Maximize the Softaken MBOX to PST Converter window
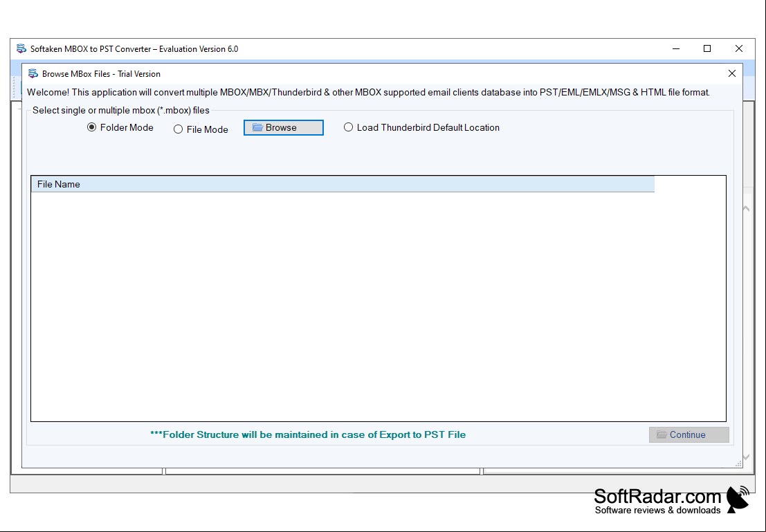This screenshot has width=766, height=532. tap(707, 48)
